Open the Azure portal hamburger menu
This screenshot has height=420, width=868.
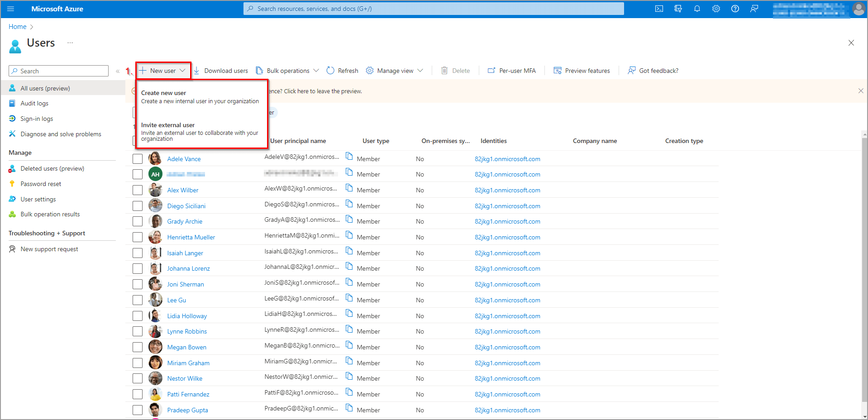[11, 9]
